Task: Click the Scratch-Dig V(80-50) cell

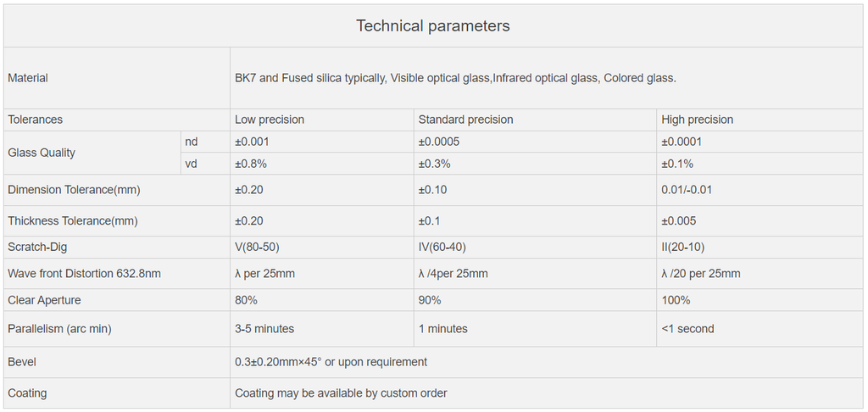Action: click(258, 247)
